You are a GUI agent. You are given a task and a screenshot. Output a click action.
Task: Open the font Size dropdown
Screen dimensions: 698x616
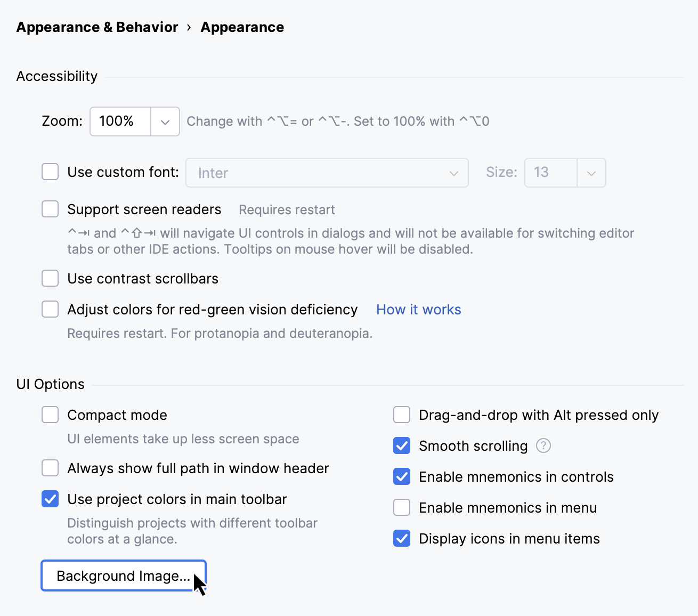(x=591, y=173)
